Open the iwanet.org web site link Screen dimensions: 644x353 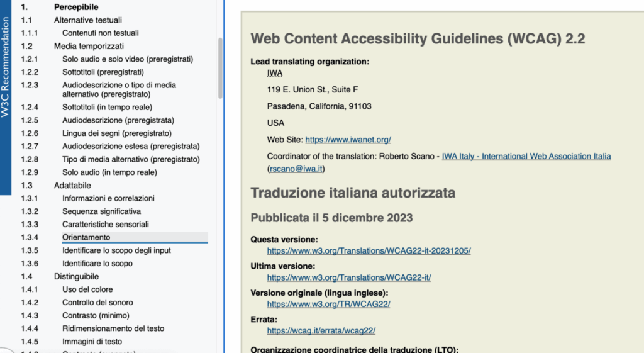tap(348, 140)
